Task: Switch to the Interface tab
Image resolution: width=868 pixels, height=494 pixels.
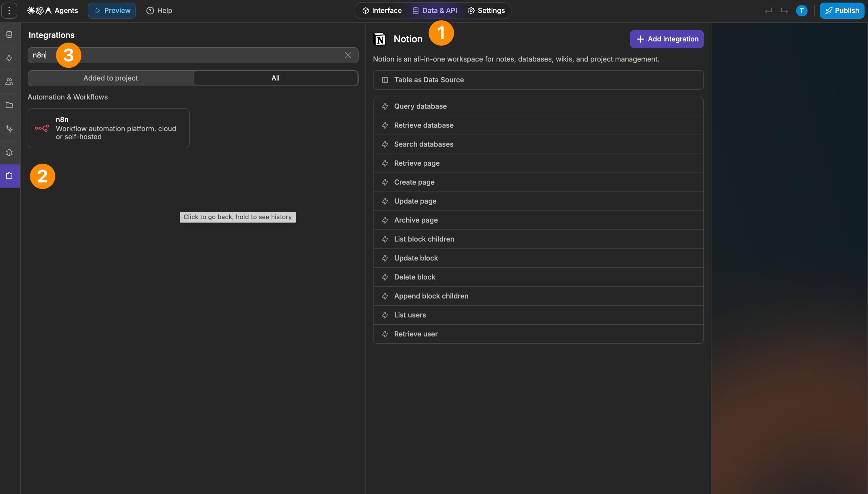Action: (382, 11)
